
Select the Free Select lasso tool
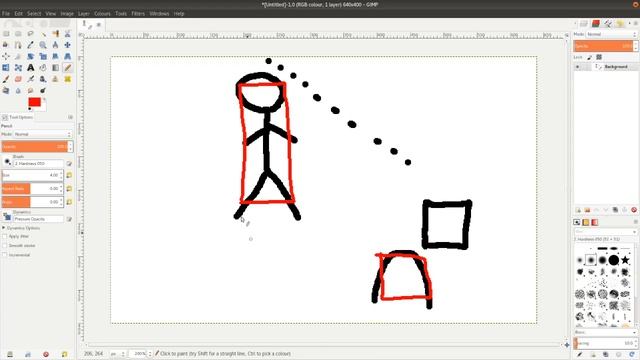pyautogui.click(x=31, y=34)
